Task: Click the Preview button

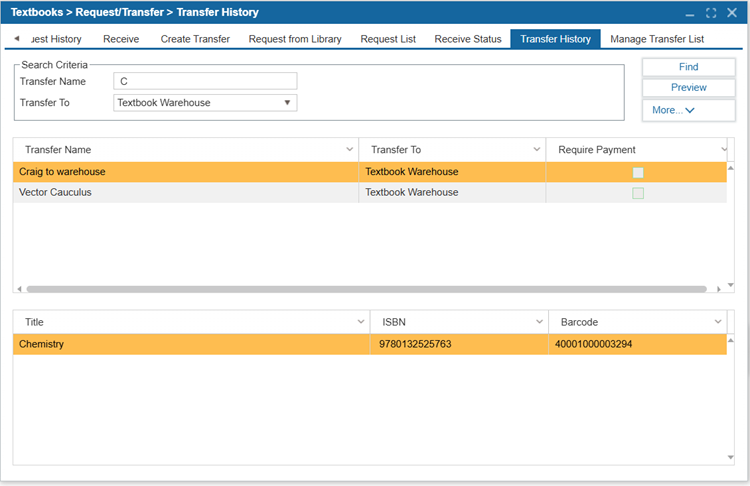Action: point(688,88)
